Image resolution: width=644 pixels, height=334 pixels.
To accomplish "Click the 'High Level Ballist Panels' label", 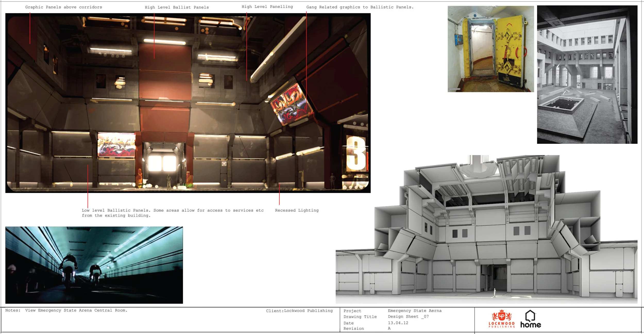I will tap(177, 7).
